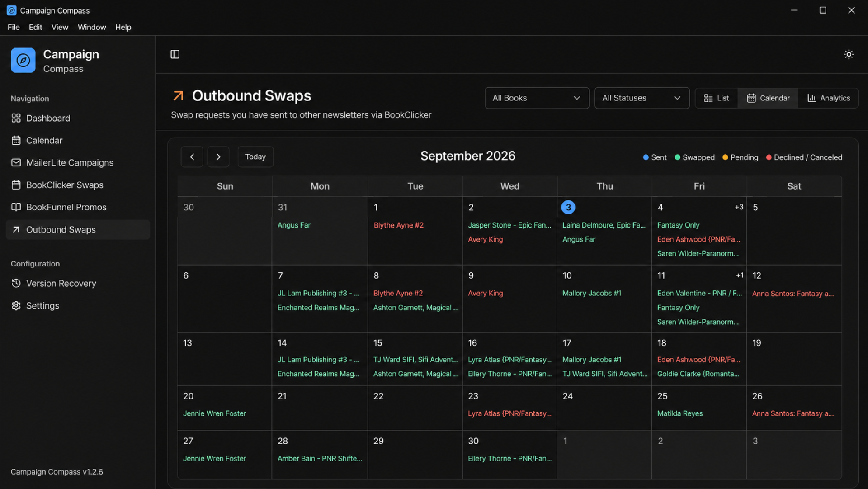
Task: Open Lyra Atlas swap on September 23
Action: click(509, 413)
